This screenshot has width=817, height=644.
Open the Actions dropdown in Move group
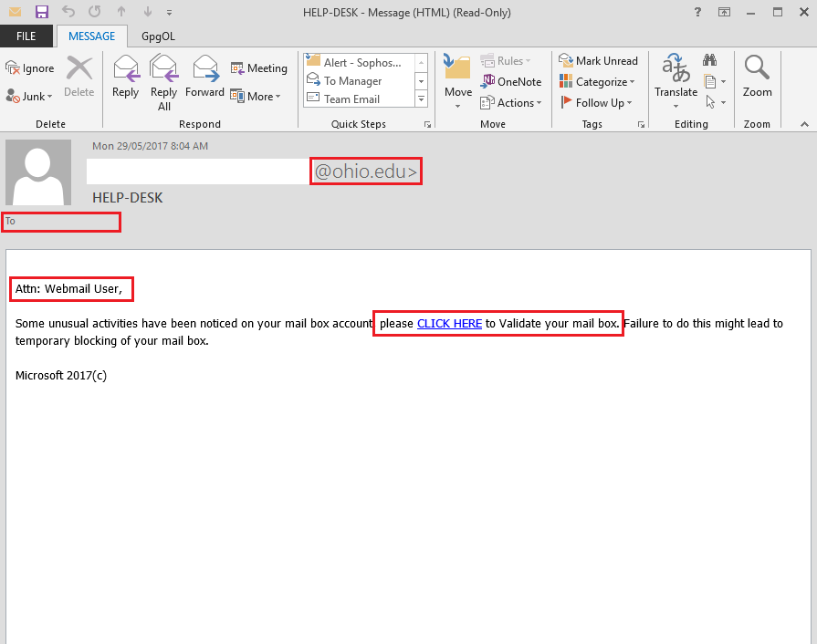[x=511, y=103]
